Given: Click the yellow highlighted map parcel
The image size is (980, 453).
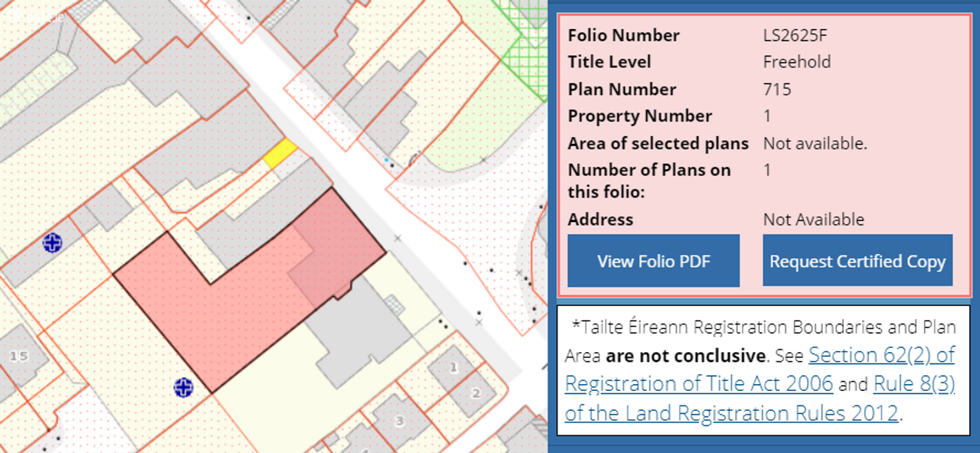Looking at the screenshot, I should coord(280,153).
